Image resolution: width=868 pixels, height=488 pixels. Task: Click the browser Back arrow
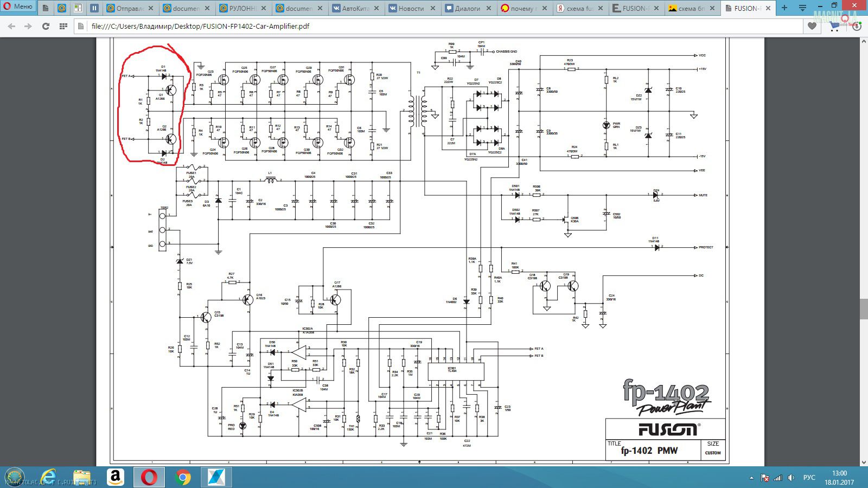(11, 26)
